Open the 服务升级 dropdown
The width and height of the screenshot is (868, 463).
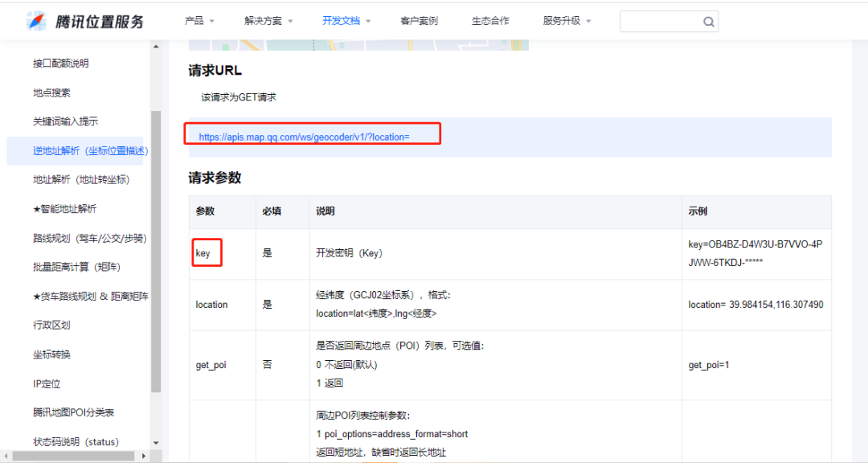[562, 21]
